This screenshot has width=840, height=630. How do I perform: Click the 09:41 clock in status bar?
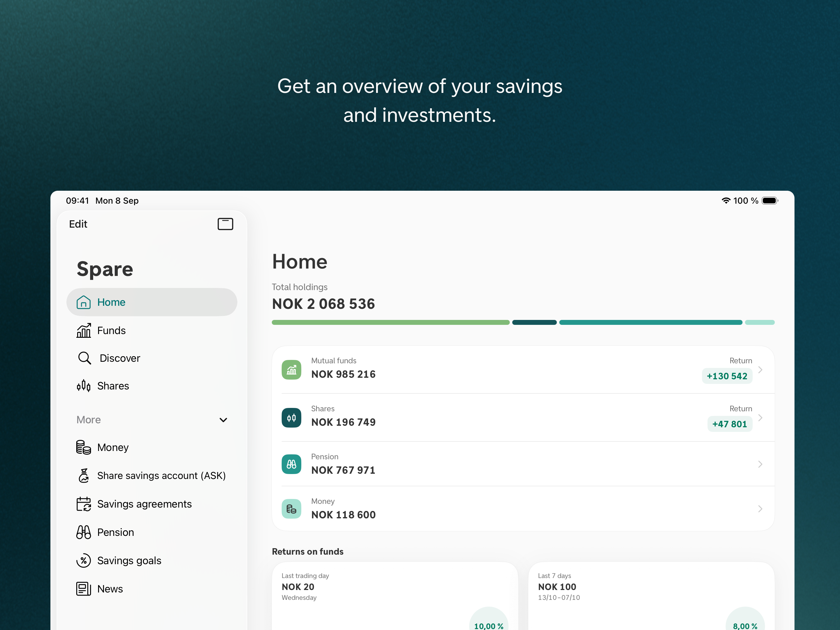pyautogui.click(x=77, y=201)
